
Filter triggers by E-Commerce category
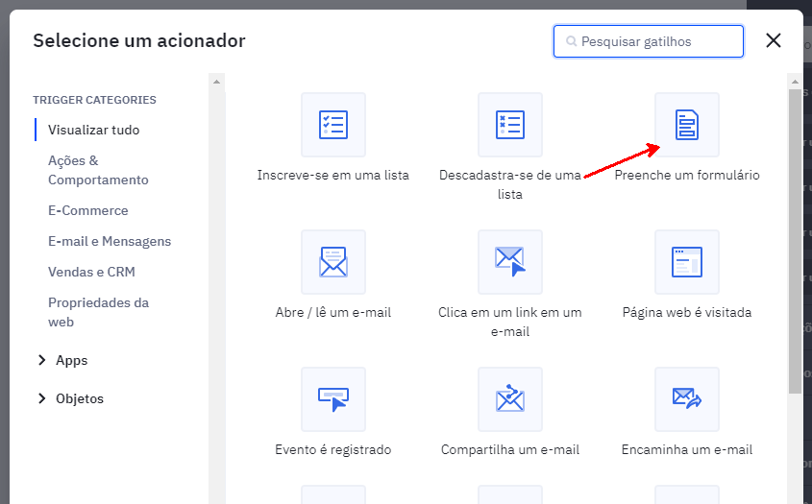[87, 210]
